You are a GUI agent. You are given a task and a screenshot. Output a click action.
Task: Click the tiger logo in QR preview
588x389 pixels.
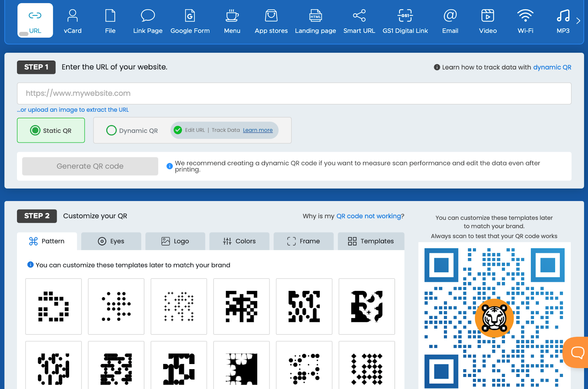point(494,318)
